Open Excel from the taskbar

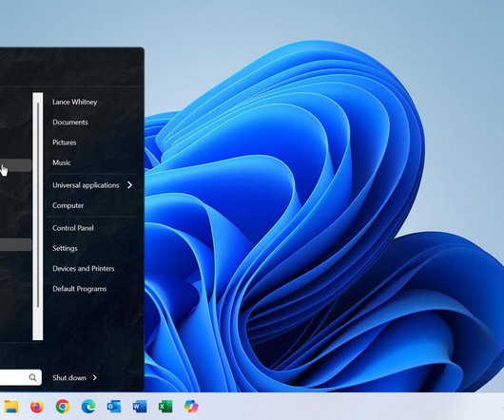click(x=165, y=406)
